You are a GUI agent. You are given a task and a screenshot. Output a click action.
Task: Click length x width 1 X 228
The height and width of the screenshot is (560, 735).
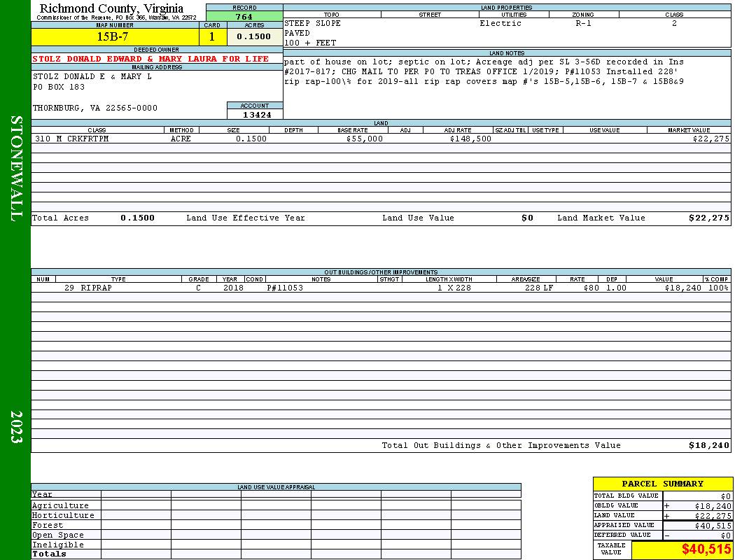[454, 288]
